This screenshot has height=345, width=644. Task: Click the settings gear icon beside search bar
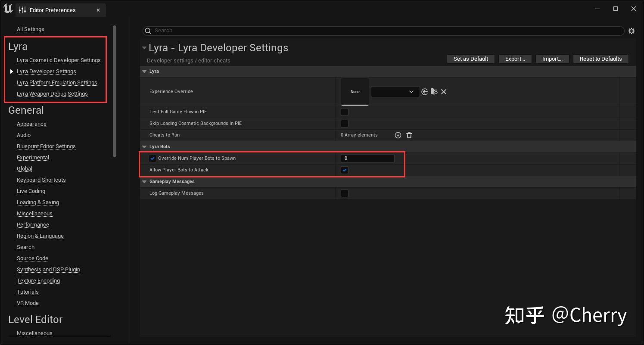[631, 31]
